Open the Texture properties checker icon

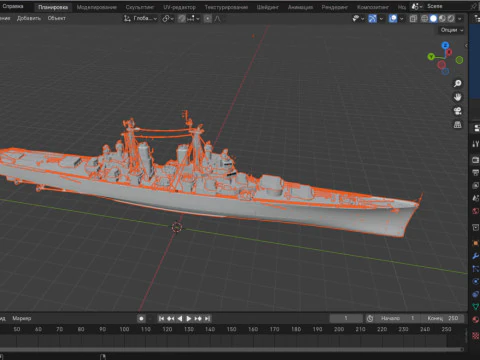pos(476,335)
